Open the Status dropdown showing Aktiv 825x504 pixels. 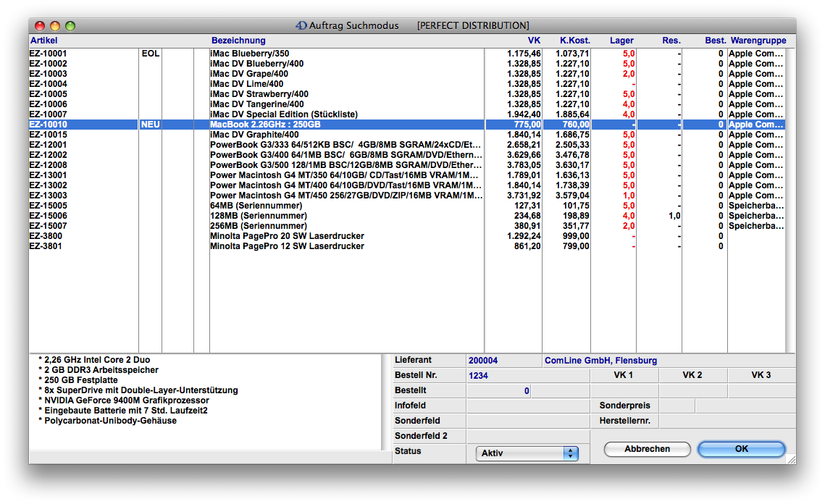tap(527, 453)
